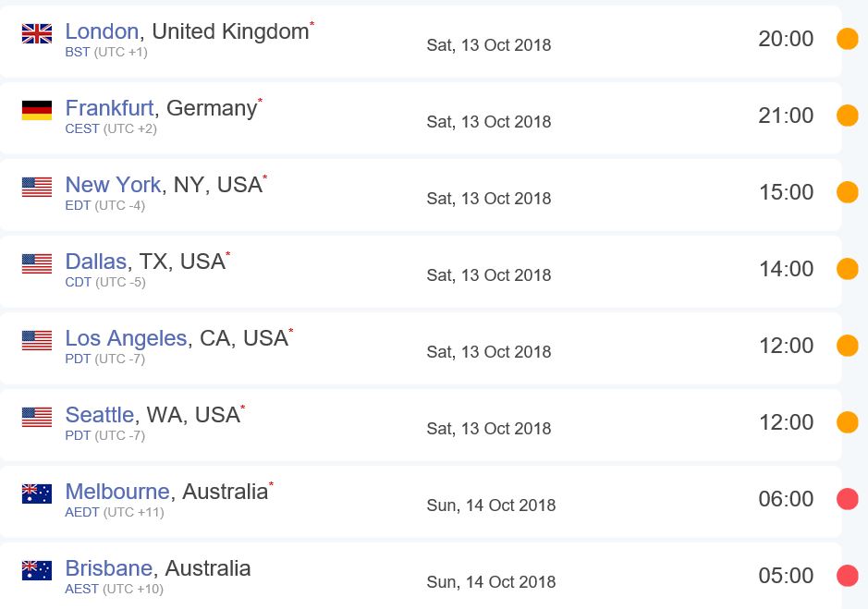Click the US flag beside New York
The image size is (868, 609).
(37, 188)
